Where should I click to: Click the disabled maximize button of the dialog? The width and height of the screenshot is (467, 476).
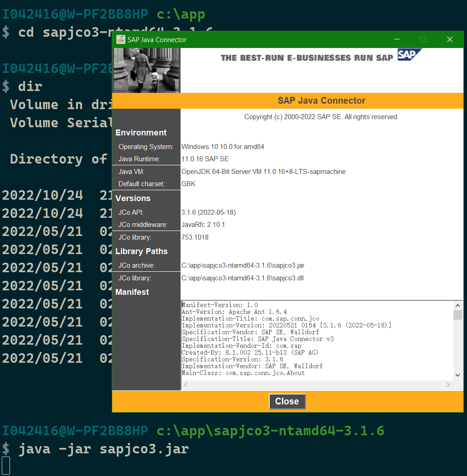[423, 39]
